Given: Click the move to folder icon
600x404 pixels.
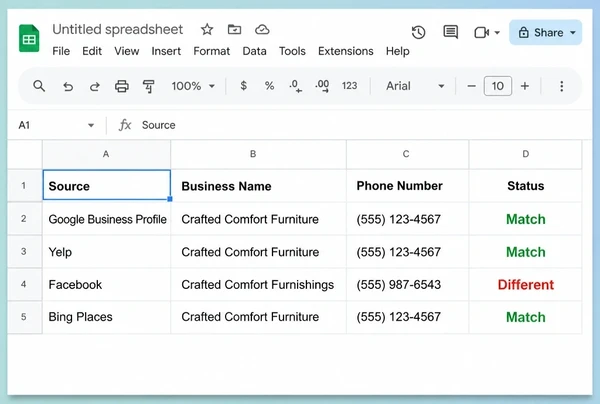Looking at the screenshot, I should pos(234,29).
